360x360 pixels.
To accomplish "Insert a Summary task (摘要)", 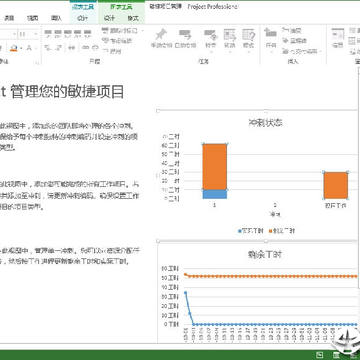I will (292, 31).
